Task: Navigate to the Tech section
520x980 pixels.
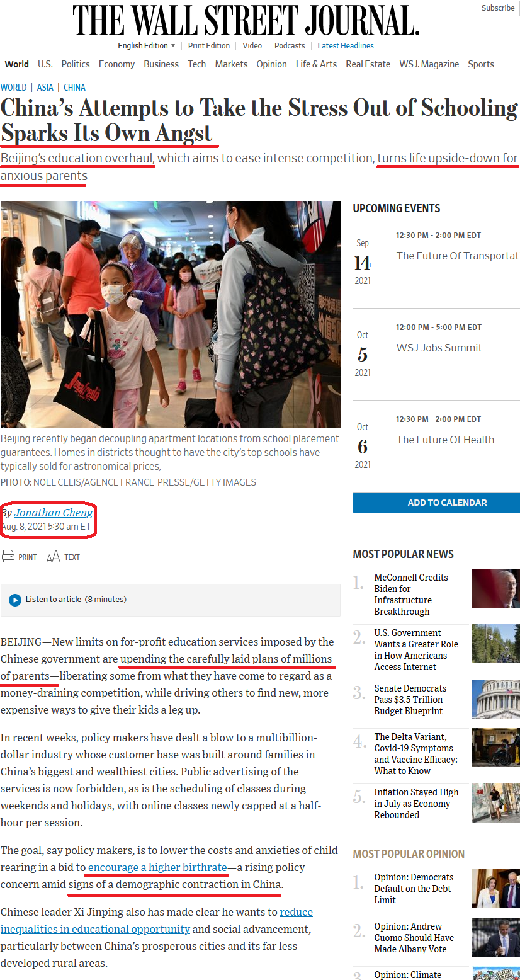Action: [197, 64]
